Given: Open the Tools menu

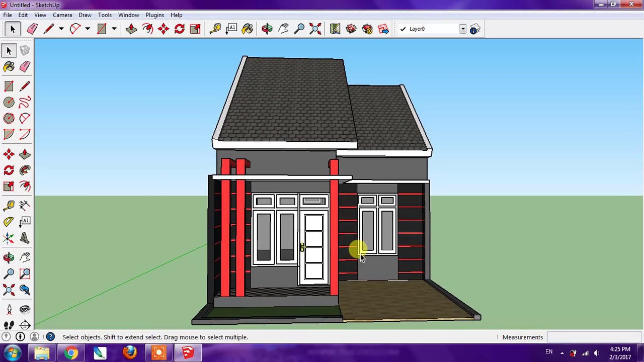Looking at the screenshot, I should tap(105, 15).
